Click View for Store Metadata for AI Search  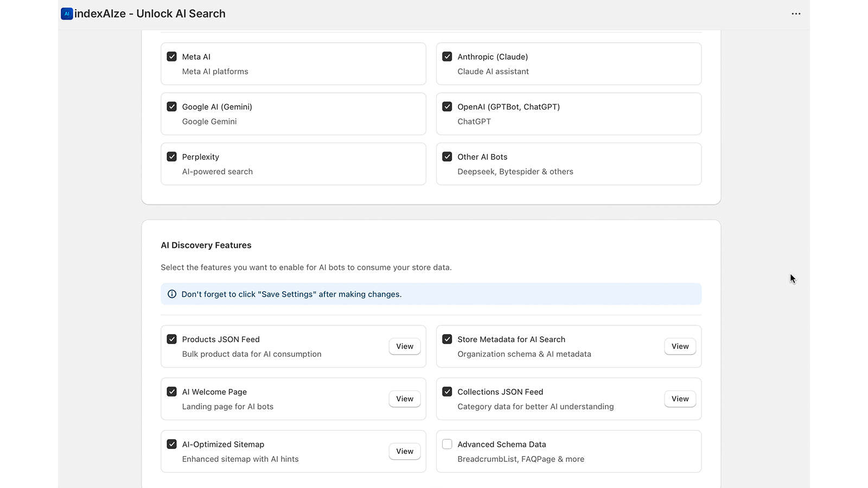click(x=680, y=346)
